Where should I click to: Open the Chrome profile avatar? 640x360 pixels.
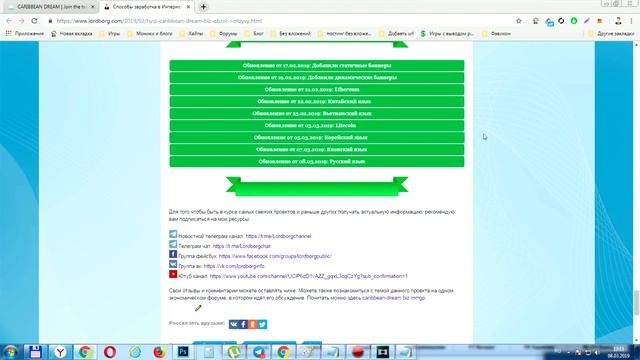618,21
